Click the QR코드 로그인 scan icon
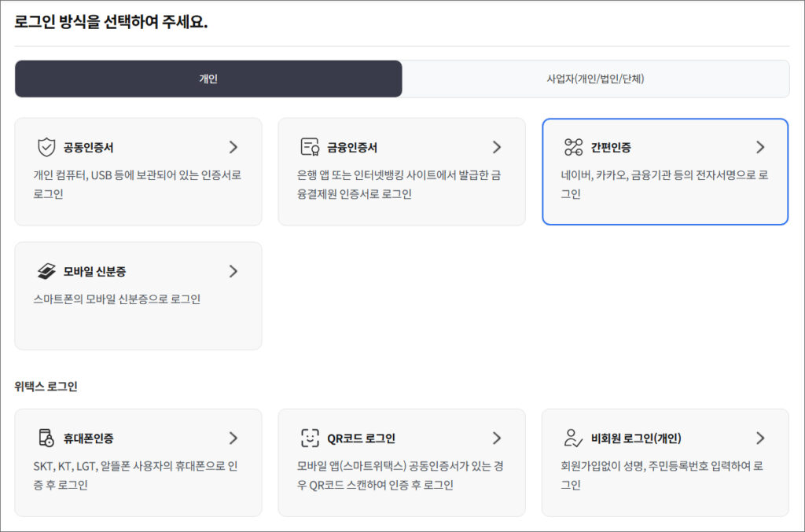The height and width of the screenshot is (532, 805). [x=310, y=438]
